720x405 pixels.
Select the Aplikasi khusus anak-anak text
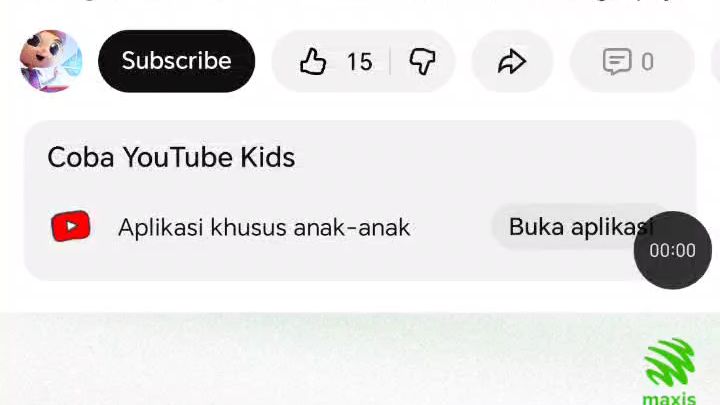pyautogui.click(x=264, y=228)
